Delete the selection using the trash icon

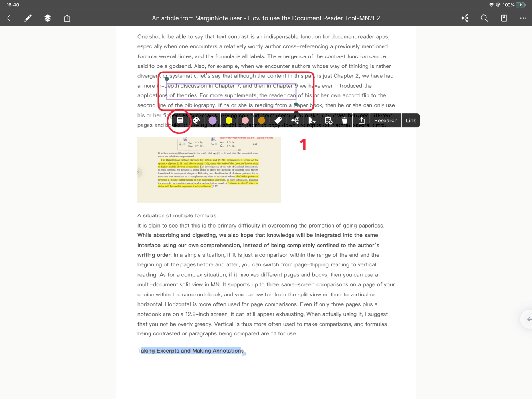pos(344,120)
